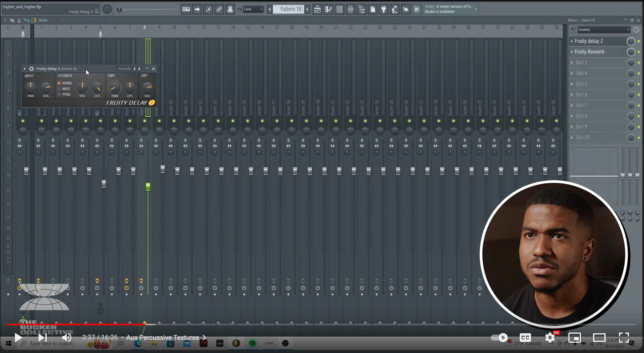Viewport: 644px width, 353px height.
Task: Click the Pattern 10 add button
Action: coord(307,9)
